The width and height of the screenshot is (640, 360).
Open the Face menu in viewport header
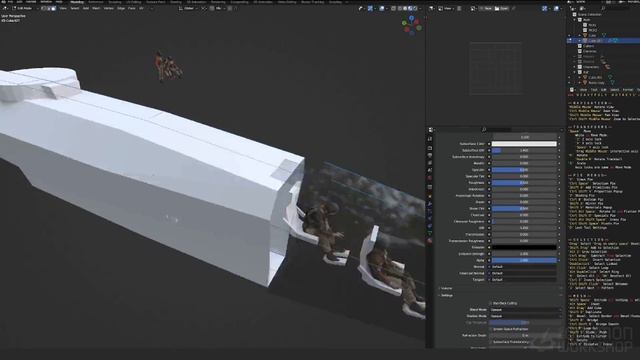click(132, 8)
